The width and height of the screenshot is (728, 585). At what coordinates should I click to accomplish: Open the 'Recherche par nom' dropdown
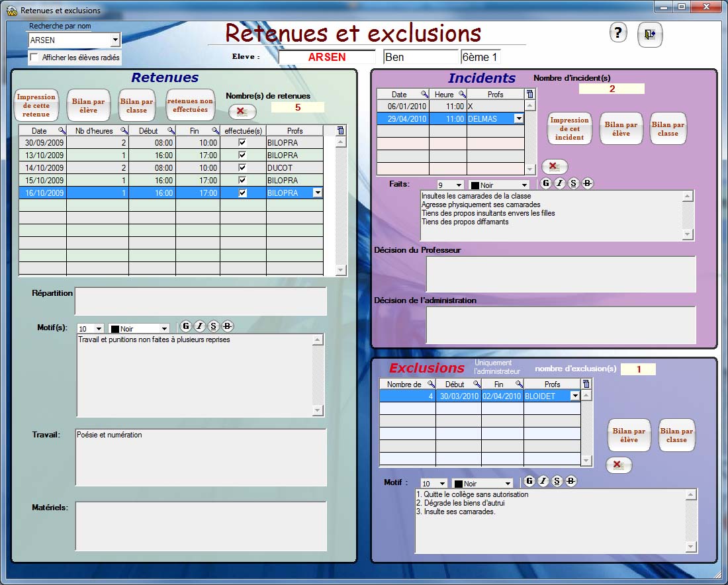(115, 40)
